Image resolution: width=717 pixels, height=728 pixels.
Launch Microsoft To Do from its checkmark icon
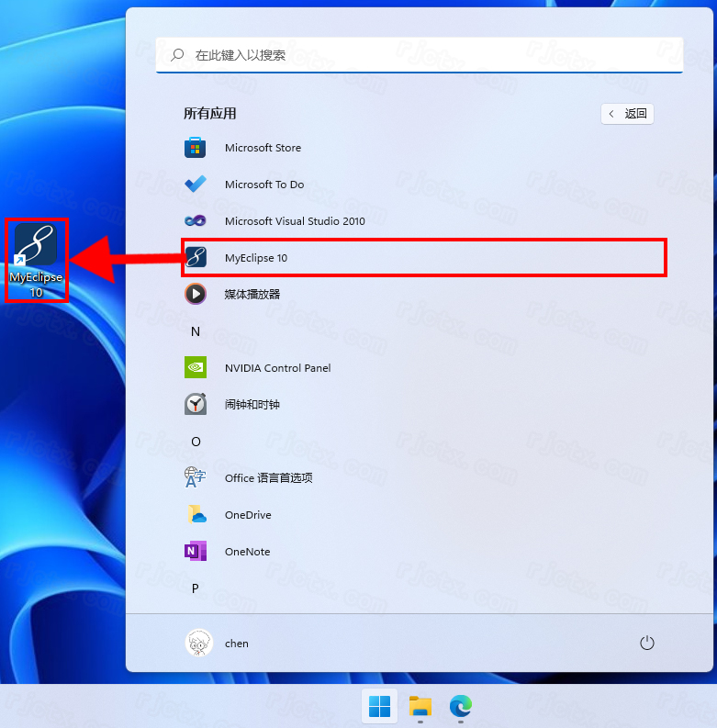[x=196, y=185]
